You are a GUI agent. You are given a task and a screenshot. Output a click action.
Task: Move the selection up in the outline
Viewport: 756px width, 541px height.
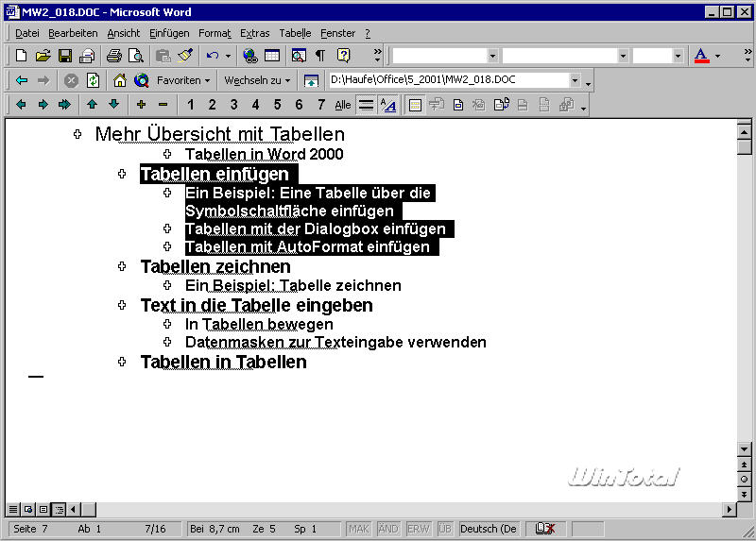(x=92, y=105)
